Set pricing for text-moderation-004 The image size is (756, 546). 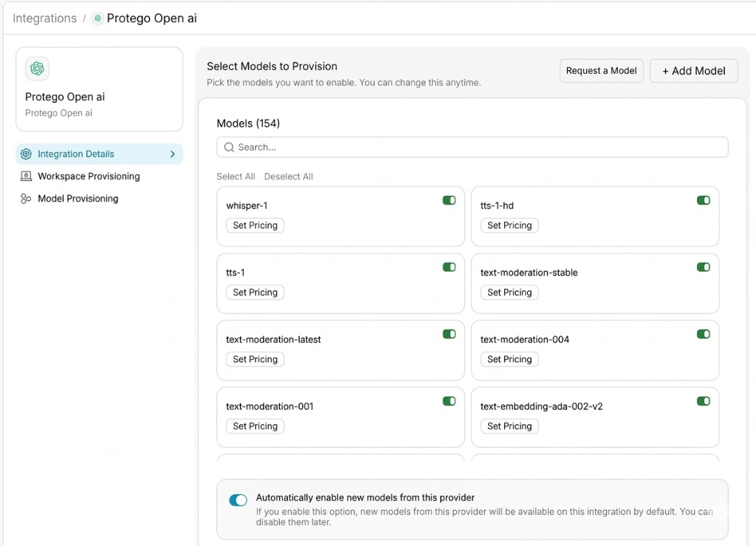(509, 359)
